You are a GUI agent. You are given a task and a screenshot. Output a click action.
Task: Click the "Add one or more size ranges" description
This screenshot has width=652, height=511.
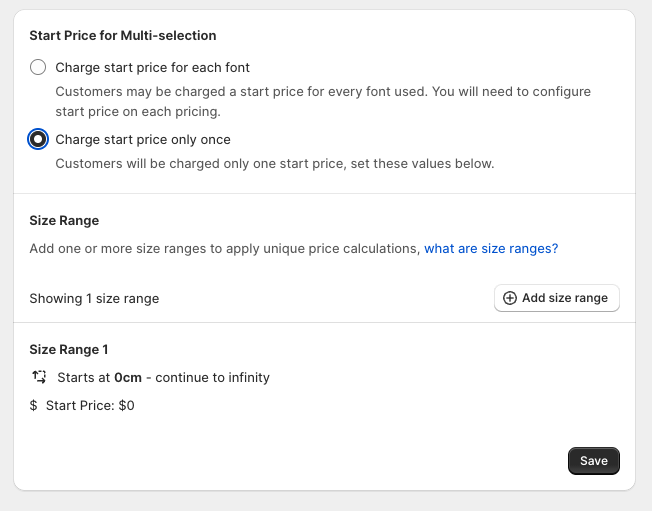(224, 248)
